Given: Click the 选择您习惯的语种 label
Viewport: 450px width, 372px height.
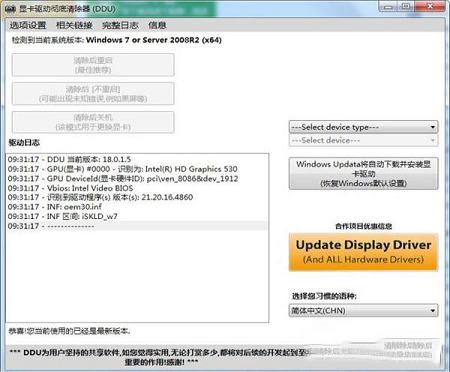Looking at the screenshot, I should [324, 296].
